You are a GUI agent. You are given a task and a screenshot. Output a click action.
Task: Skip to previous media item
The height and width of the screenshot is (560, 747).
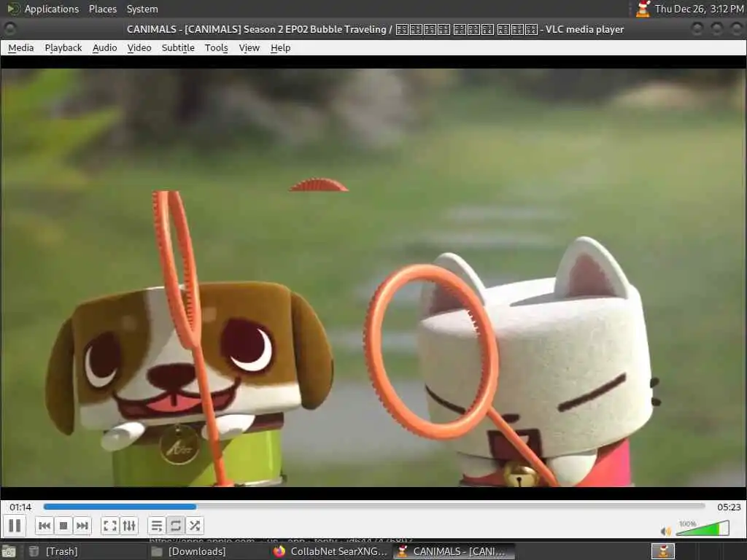pos(44,526)
